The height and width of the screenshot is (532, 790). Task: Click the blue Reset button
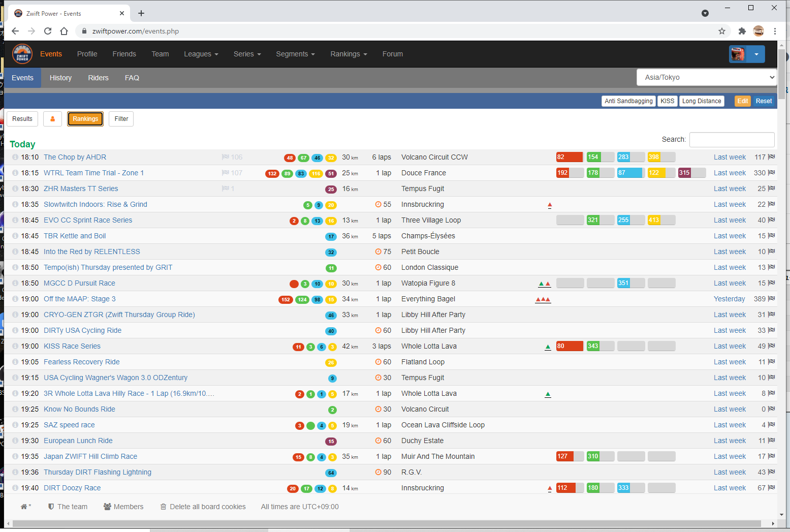click(x=764, y=101)
